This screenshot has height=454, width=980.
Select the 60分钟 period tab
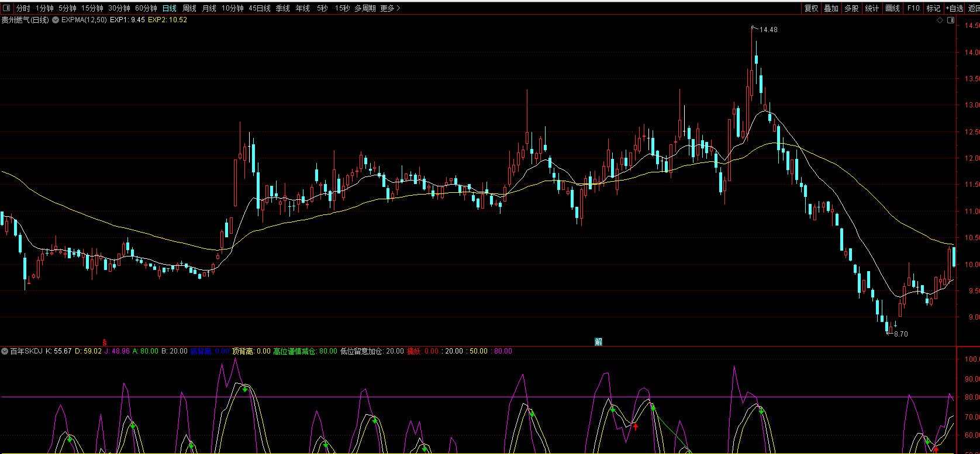tap(146, 8)
